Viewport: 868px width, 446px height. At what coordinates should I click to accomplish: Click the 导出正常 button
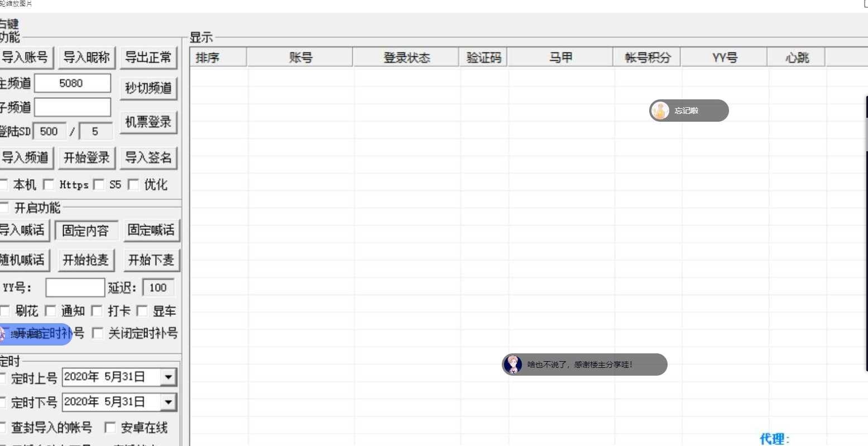pos(148,57)
